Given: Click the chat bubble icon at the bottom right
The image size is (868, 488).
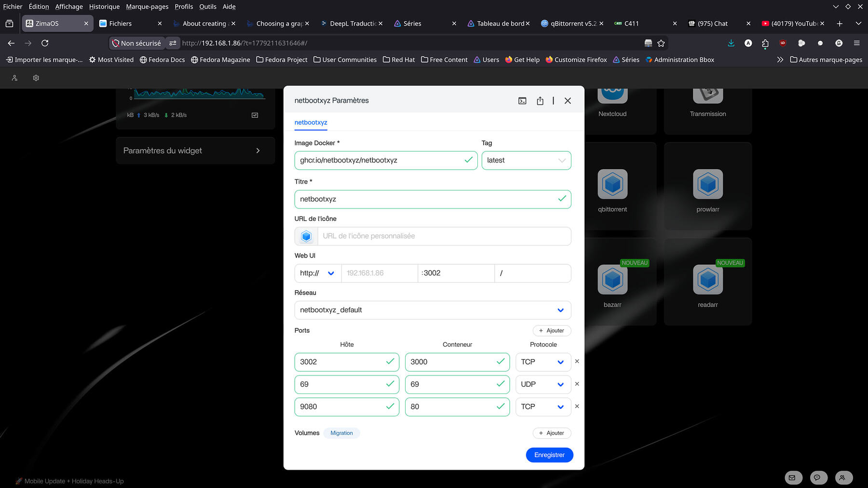Looking at the screenshot, I should [x=817, y=477].
